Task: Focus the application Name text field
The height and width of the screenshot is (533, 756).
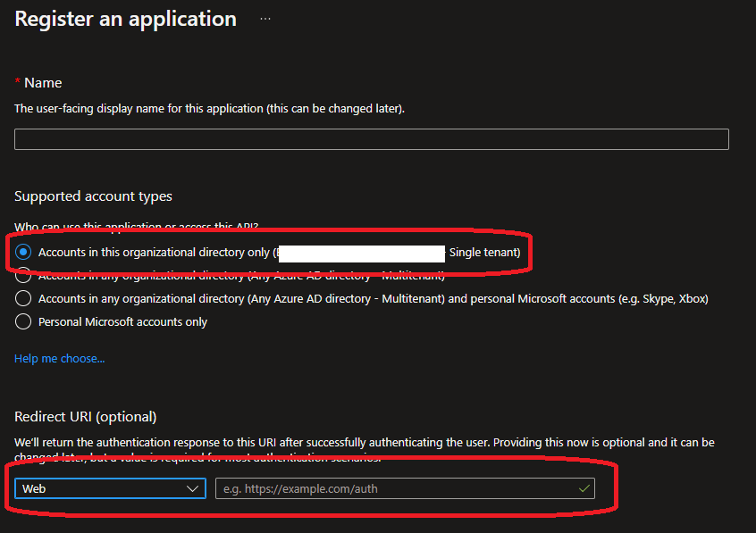Action: [371, 139]
